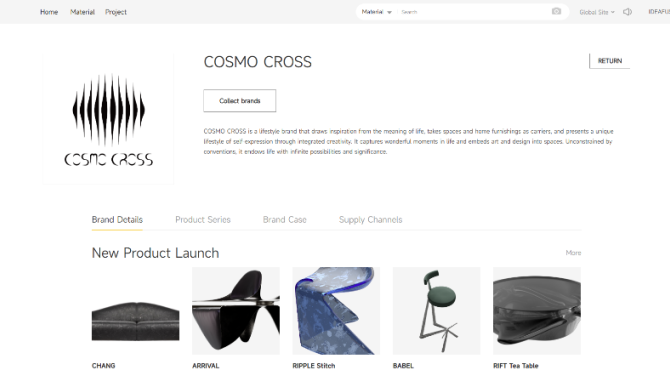The height and width of the screenshot is (370, 670).
Task: Click the camera image search icon
Action: tap(556, 12)
